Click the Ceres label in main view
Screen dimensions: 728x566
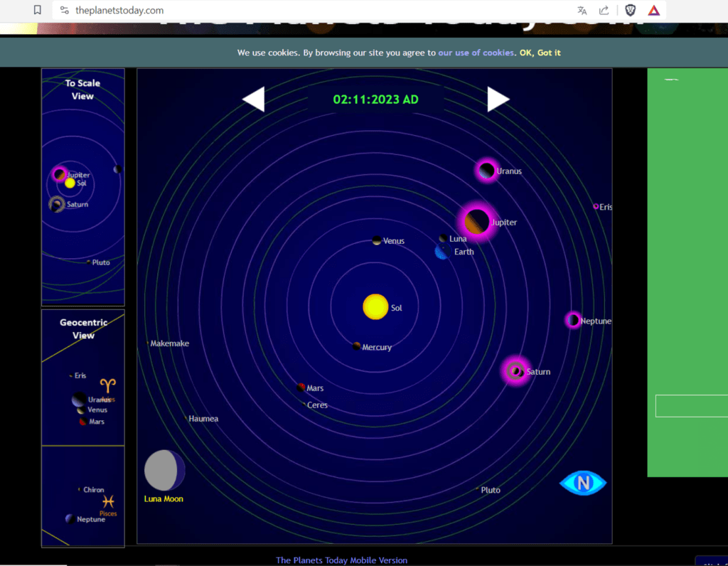(317, 405)
